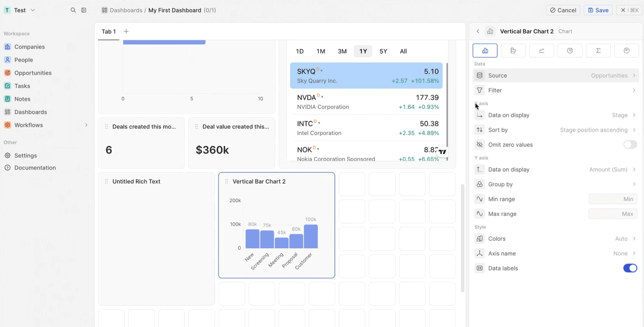The width and height of the screenshot is (644, 327).
Task: Click the Settings gear icon
Action: click(7, 155)
